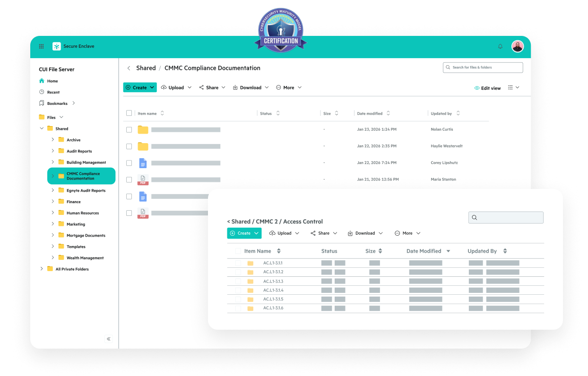Viewport: 588px width, 376px height.
Task: Toggle select-all checkbox beside Item Name
Action: click(x=238, y=251)
